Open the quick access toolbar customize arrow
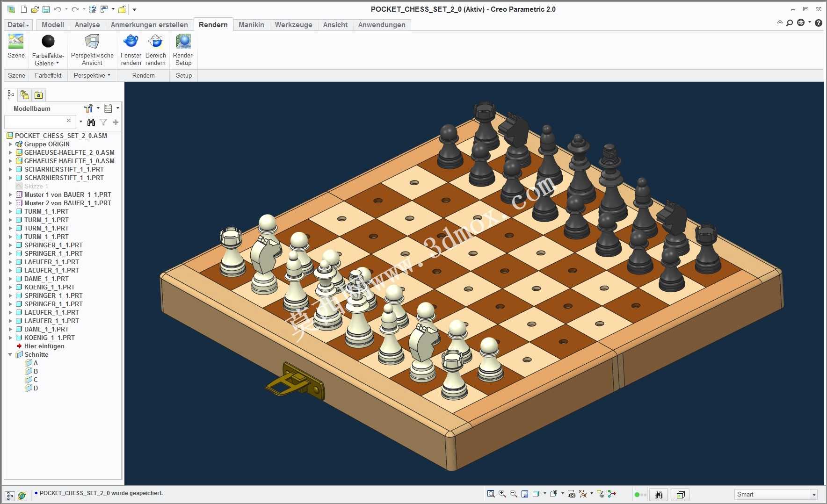The height and width of the screenshot is (504, 827). tap(134, 9)
